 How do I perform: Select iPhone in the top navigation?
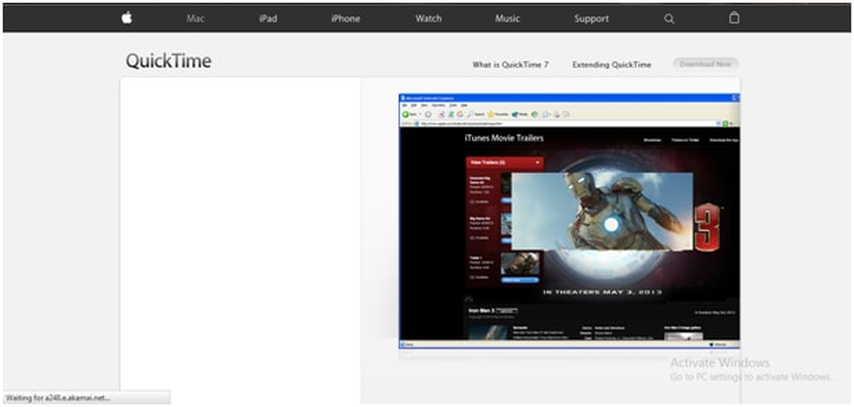345,19
